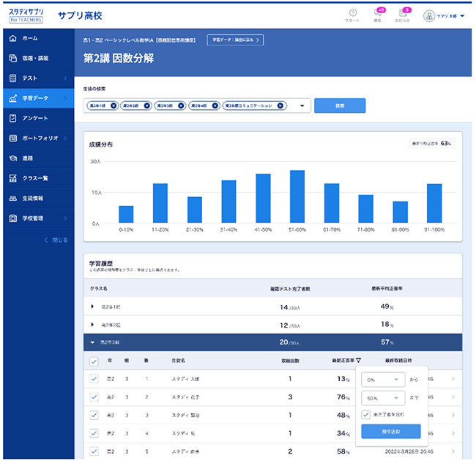The height and width of the screenshot is (461, 476).
Task: Expand the 高2年1組 class row
Action: [92, 306]
